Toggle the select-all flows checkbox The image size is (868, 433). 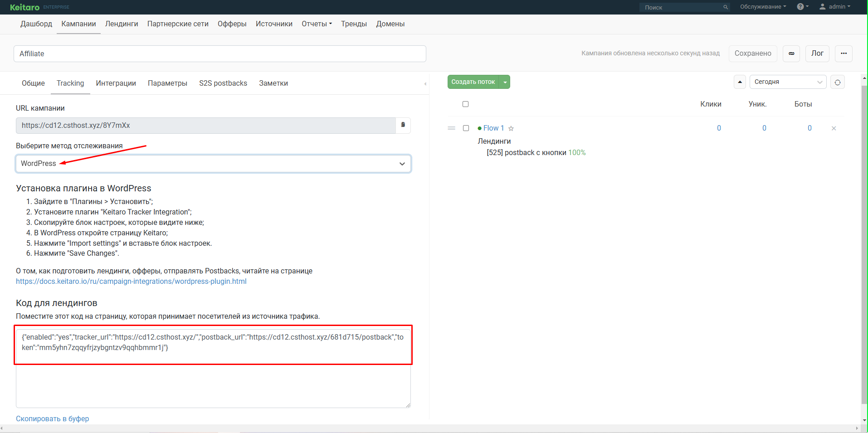(x=465, y=104)
